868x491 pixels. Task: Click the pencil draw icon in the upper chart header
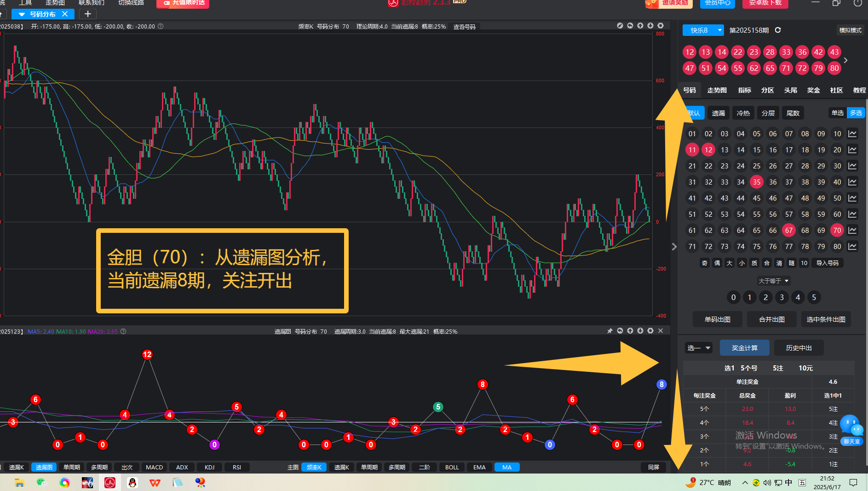click(620, 26)
